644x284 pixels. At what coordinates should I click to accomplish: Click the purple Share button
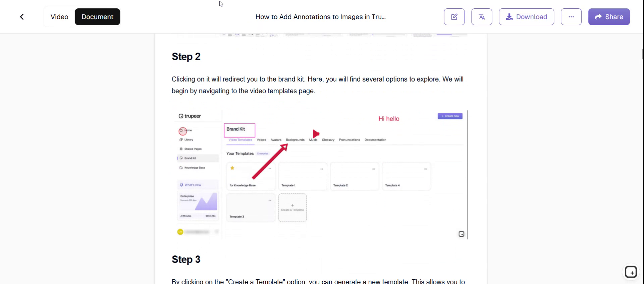tap(609, 17)
